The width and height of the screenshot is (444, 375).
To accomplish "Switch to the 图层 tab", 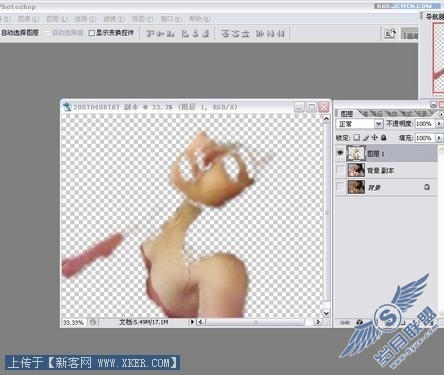I will (x=347, y=114).
